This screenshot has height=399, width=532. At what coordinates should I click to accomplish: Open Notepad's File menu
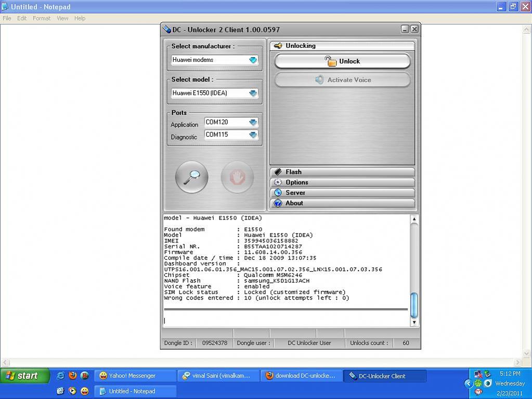coord(7,18)
